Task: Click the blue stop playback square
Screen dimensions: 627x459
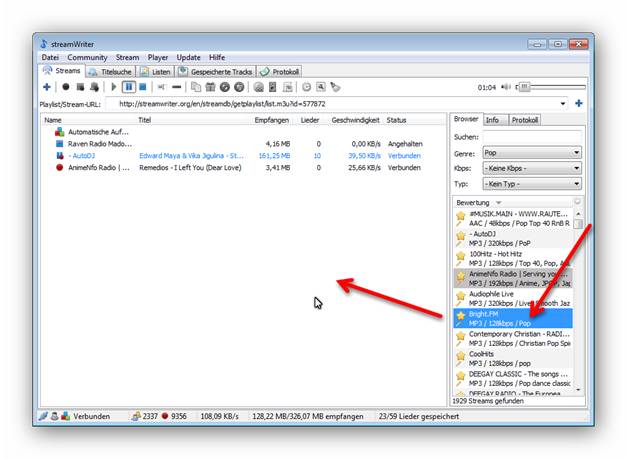Action: 143,87
